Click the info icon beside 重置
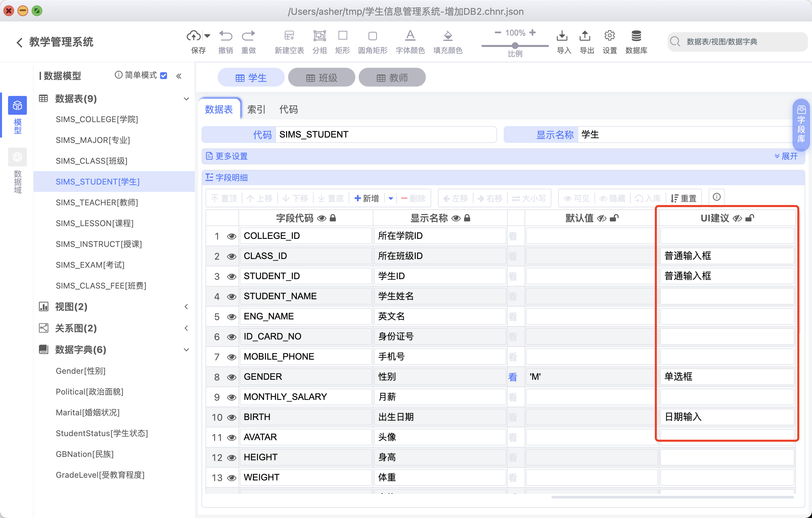Image resolution: width=812 pixels, height=518 pixels. pyautogui.click(x=717, y=197)
